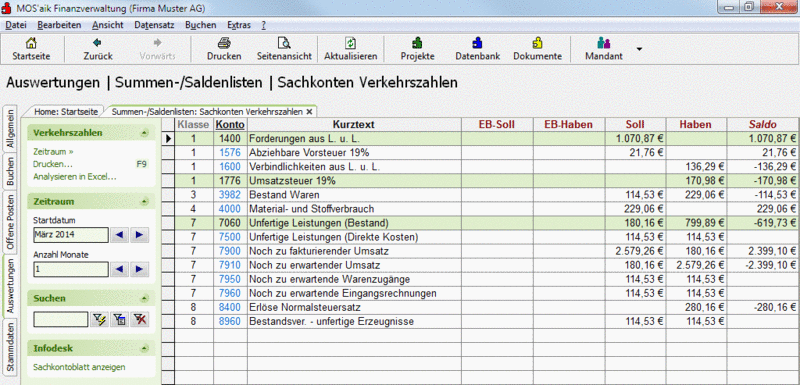This screenshot has height=385, width=800.
Task: Open account 1576 link
Action: click(x=230, y=152)
